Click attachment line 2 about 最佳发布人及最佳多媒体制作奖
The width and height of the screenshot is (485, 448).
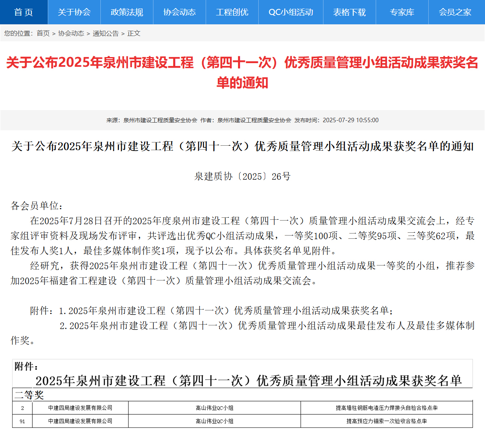pyautogui.click(x=242, y=333)
